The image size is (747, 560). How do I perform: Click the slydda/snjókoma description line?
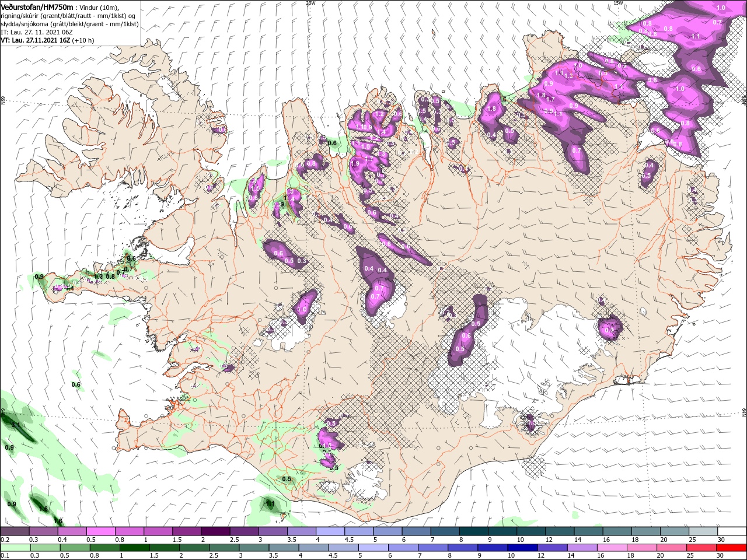(69, 24)
